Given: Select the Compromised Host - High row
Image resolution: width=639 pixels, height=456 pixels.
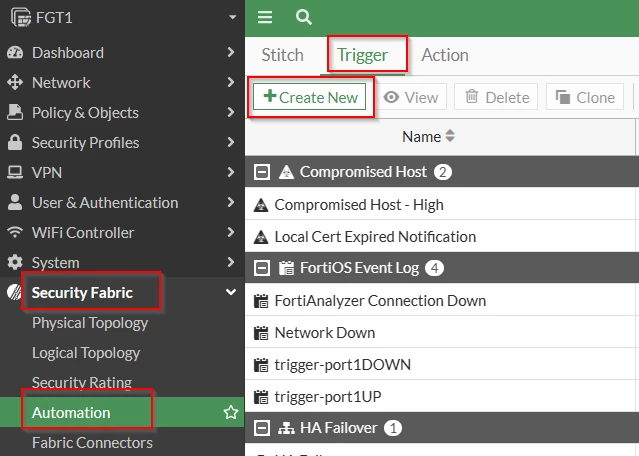Looking at the screenshot, I should [442, 205].
